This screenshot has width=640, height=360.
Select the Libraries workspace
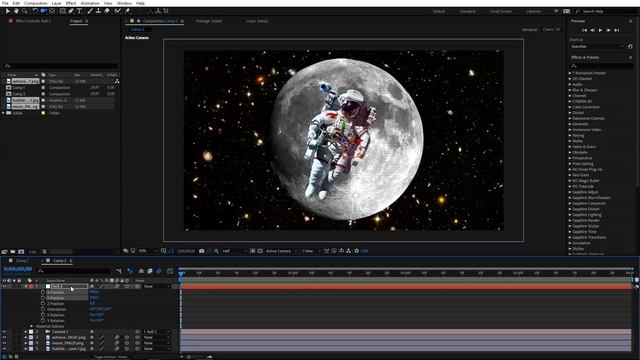533,11
